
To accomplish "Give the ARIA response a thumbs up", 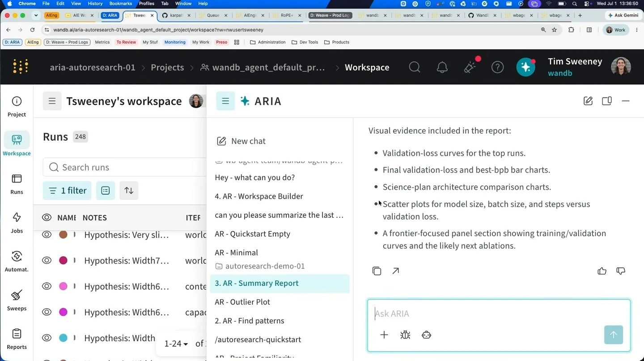I will coord(602,271).
